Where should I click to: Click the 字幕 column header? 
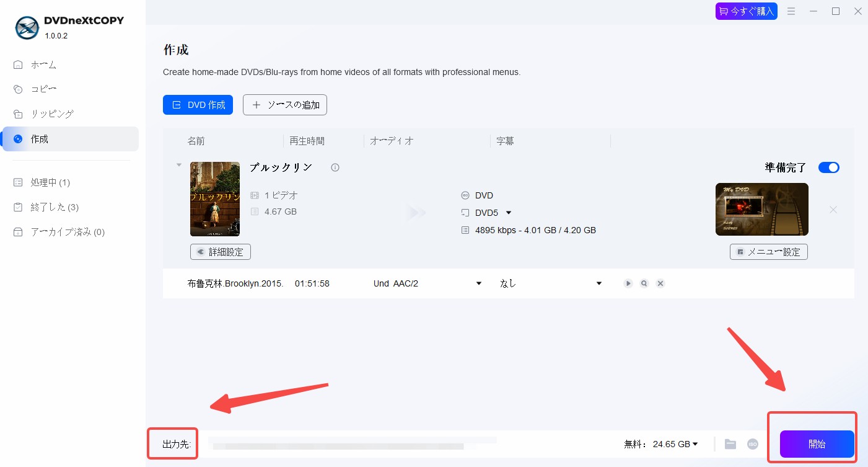click(505, 141)
